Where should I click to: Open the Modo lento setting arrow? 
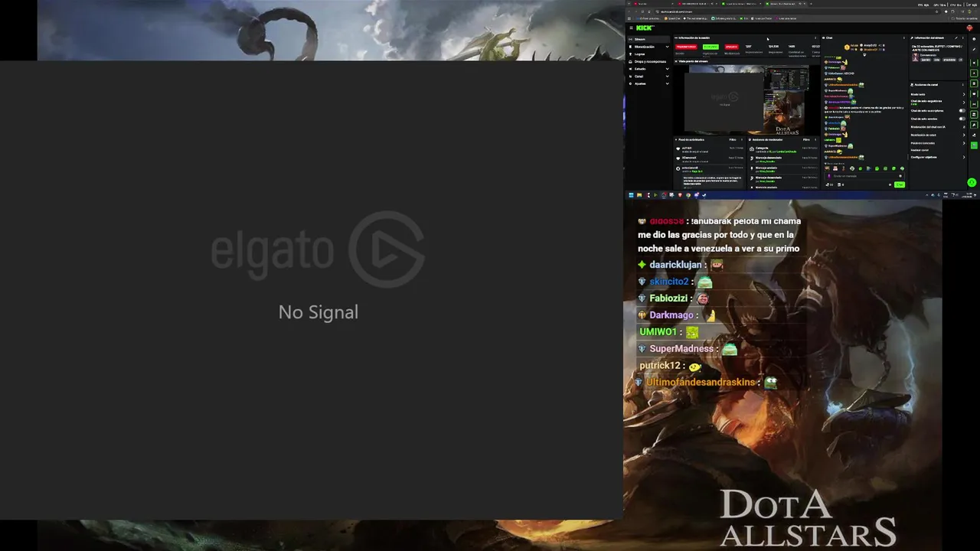click(964, 94)
